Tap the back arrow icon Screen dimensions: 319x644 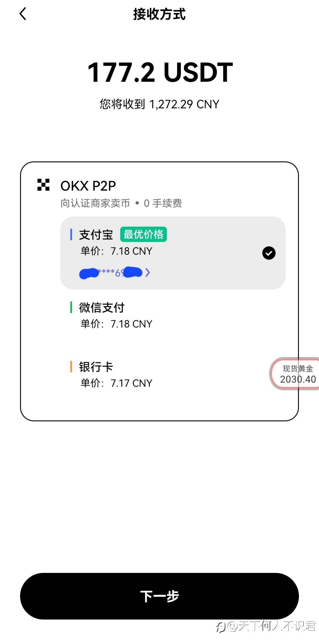tap(23, 14)
